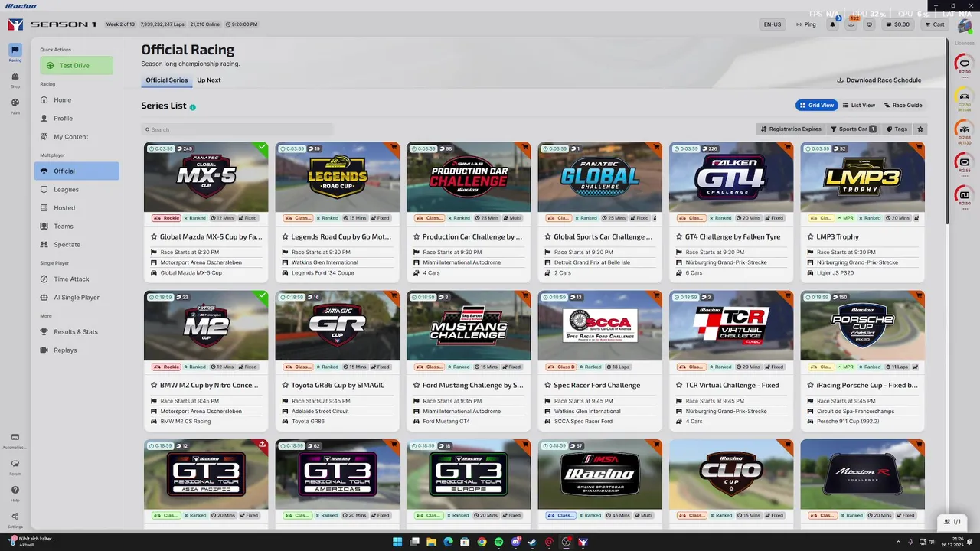Open the downloads icon with 132 badge

pyautogui.click(x=851, y=24)
